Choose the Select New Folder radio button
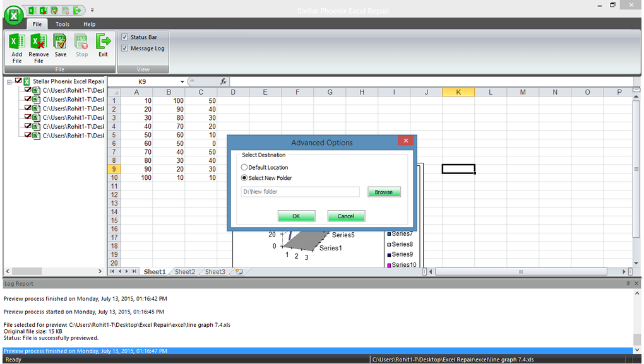This screenshot has width=644, height=364. click(x=244, y=178)
